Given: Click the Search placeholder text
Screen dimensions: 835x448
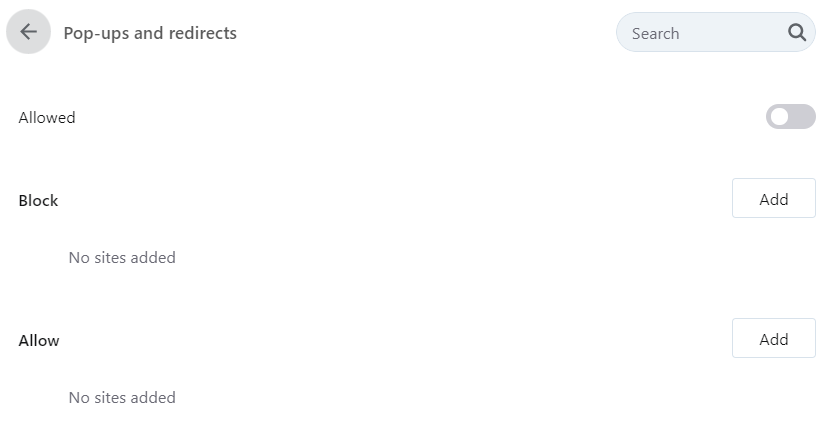Looking at the screenshot, I should [656, 34].
